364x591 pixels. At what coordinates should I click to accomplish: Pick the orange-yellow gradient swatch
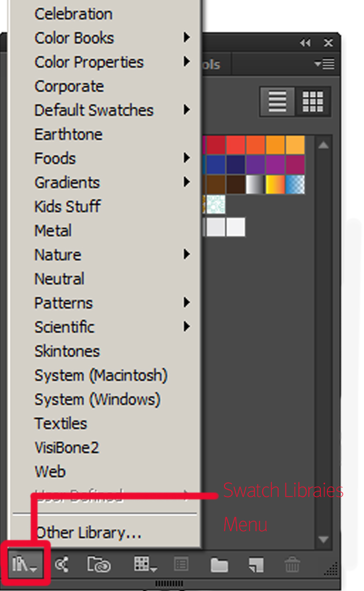pos(275,184)
